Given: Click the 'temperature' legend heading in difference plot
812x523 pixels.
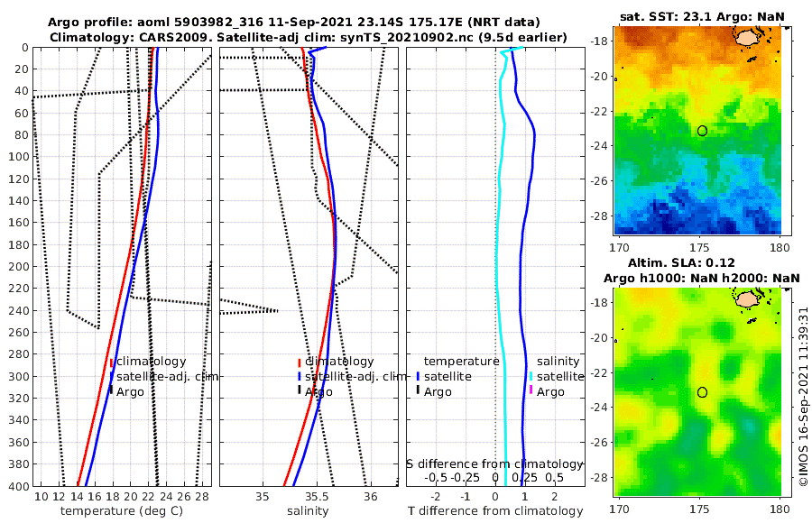Looking at the screenshot, I should 461,362.
